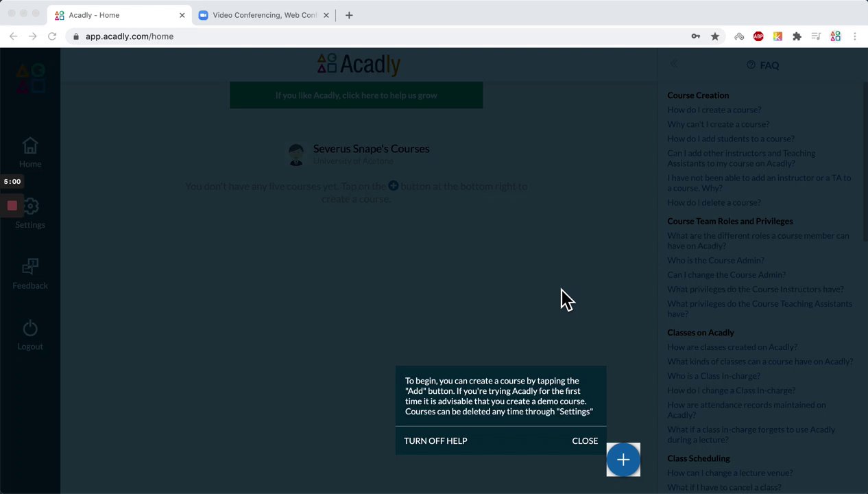Click the green help us grow banner

pyautogui.click(x=356, y=95)
